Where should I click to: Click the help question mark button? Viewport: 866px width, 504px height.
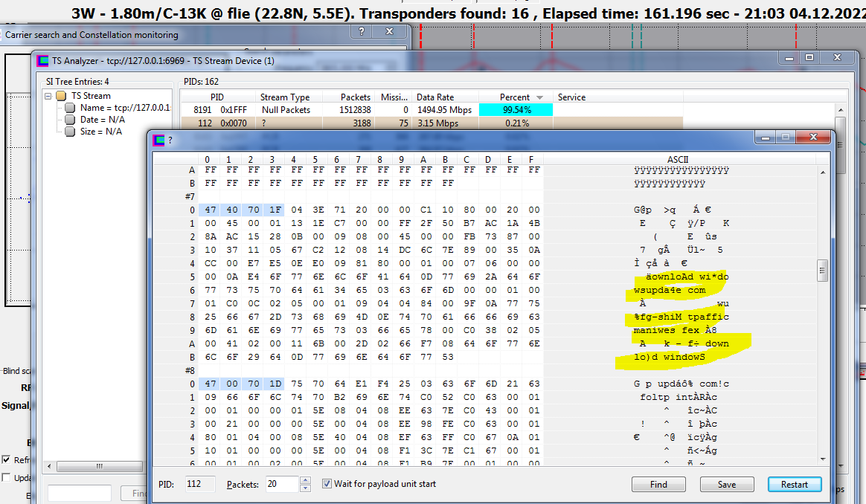click(362, 32)
